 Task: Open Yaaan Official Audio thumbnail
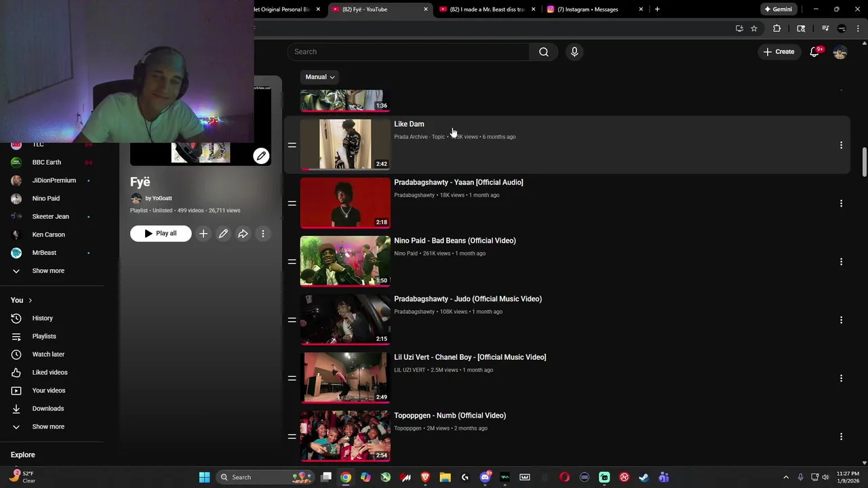[345, 203]
